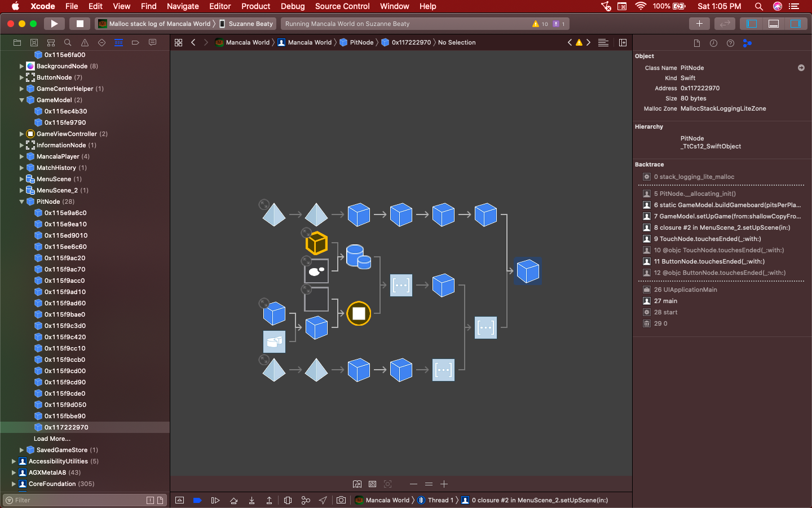
Task: Click the Thread 1 segment in debug bar
Action: coord(435,500)
